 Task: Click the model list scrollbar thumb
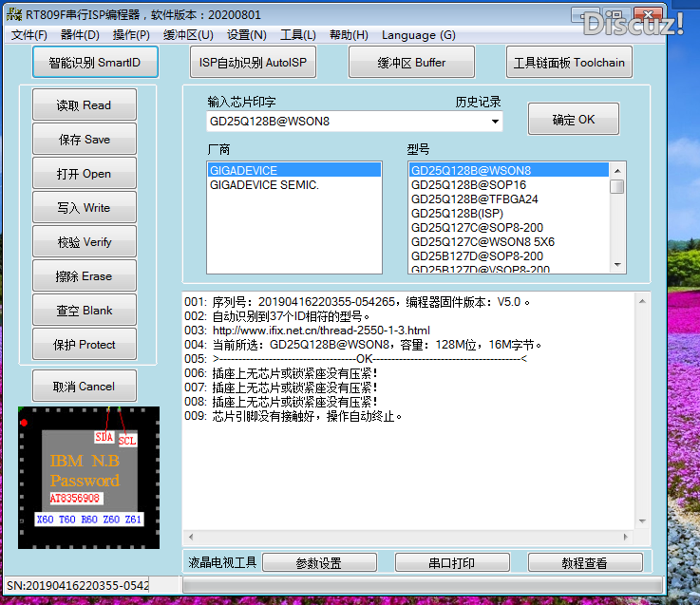617,186
